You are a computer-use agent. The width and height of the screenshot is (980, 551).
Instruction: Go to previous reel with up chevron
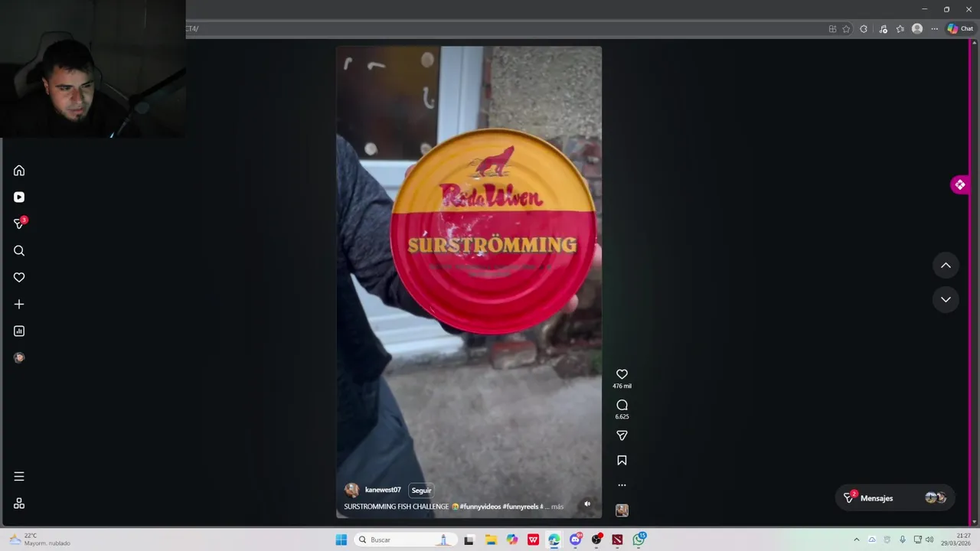[x=946, y=266]
